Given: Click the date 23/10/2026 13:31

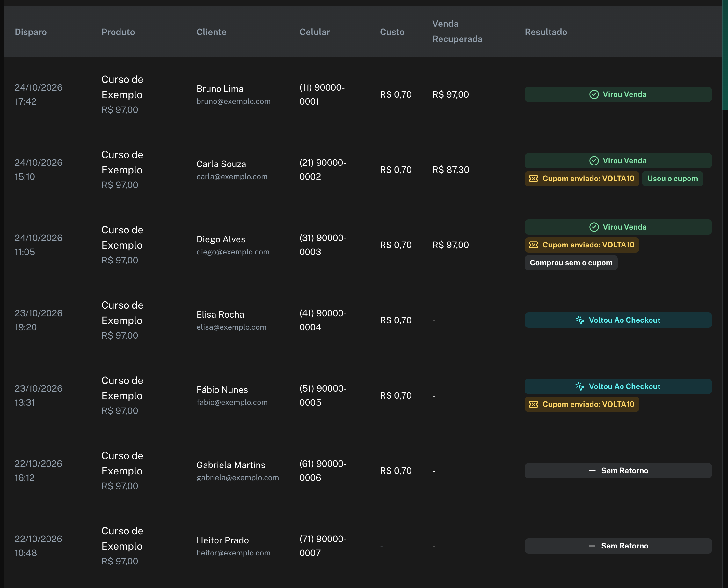Looking at the screenshot, I should pos(39,396).
